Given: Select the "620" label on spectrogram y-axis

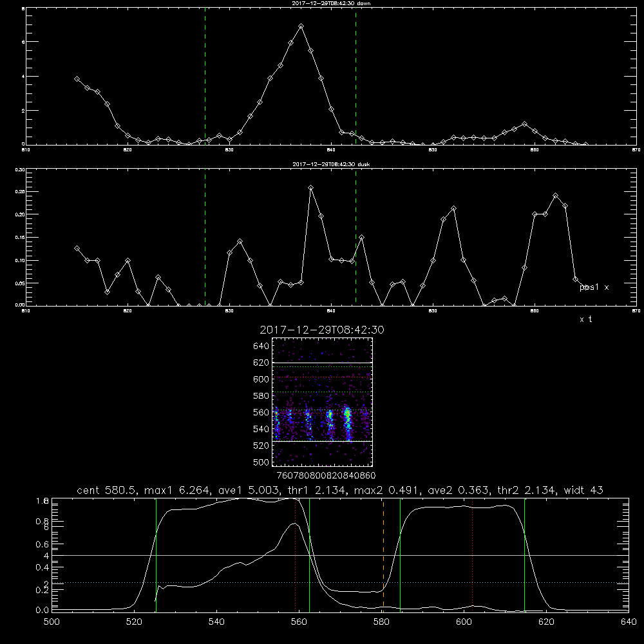Looking at the screenshot, I should pyautogui.click(x=261, y=363).
